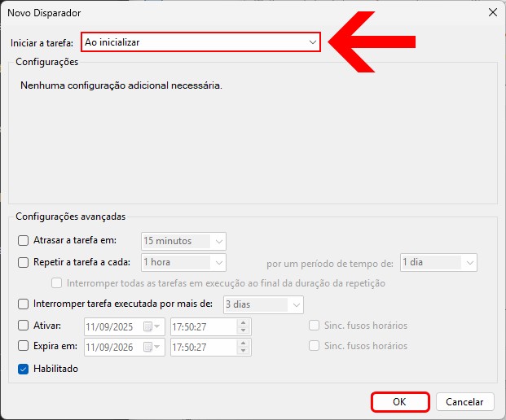The image size is (506, 420).
Task: Check the 'Expira em' checkbox
Action: 23,346
